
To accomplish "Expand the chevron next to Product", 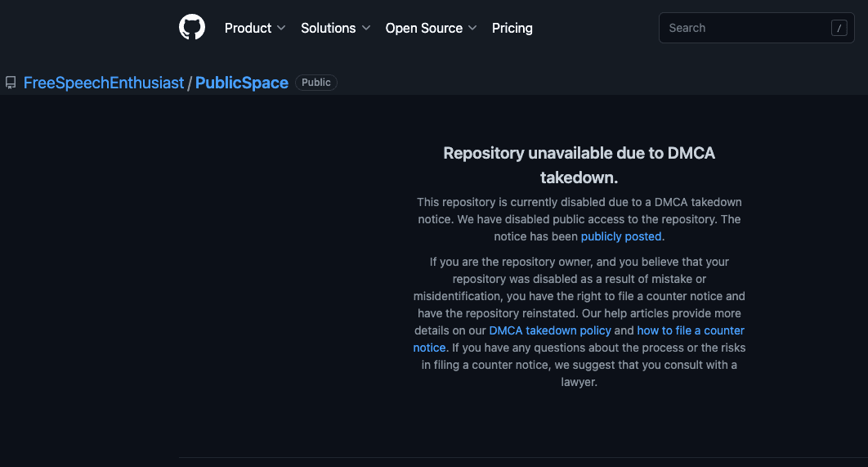I will coord(281,28).
